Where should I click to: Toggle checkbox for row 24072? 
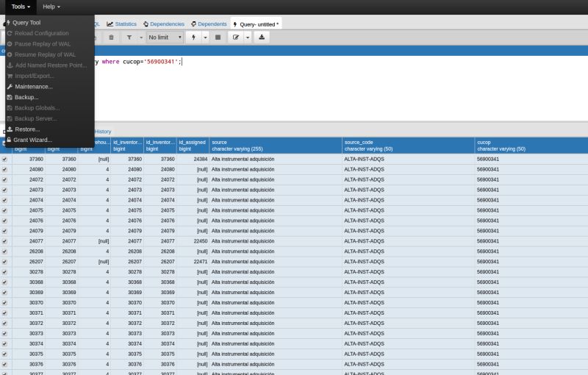pos(4,180)
